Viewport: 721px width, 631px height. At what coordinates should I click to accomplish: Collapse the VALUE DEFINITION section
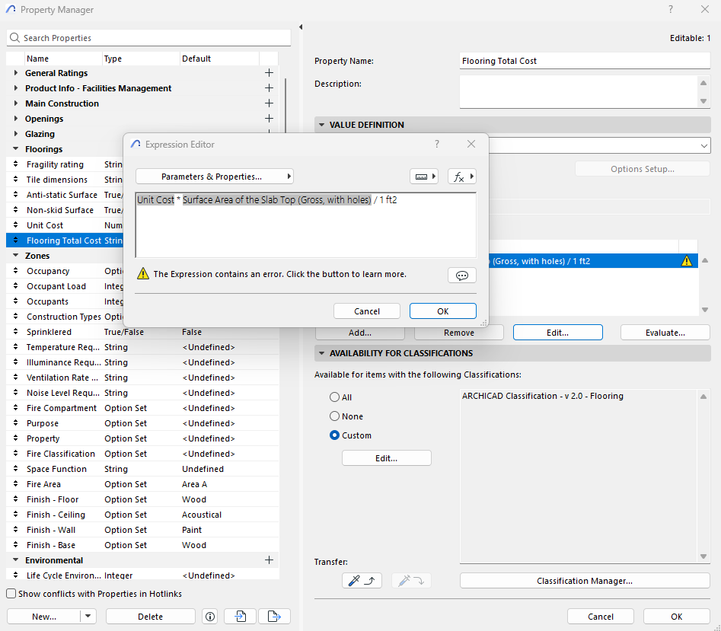coord(321,125)
